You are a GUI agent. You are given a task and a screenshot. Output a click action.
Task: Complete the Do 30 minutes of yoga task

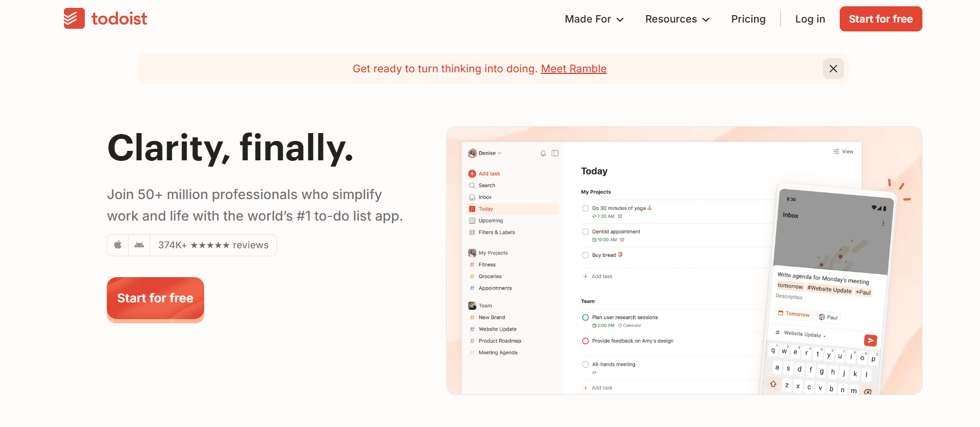(x=585, y=208)
